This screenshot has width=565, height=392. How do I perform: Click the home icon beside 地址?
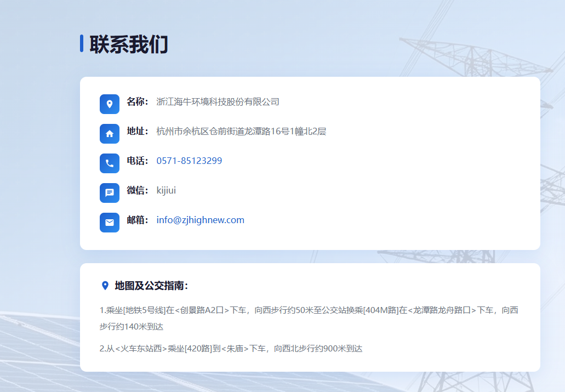point(110,134)
